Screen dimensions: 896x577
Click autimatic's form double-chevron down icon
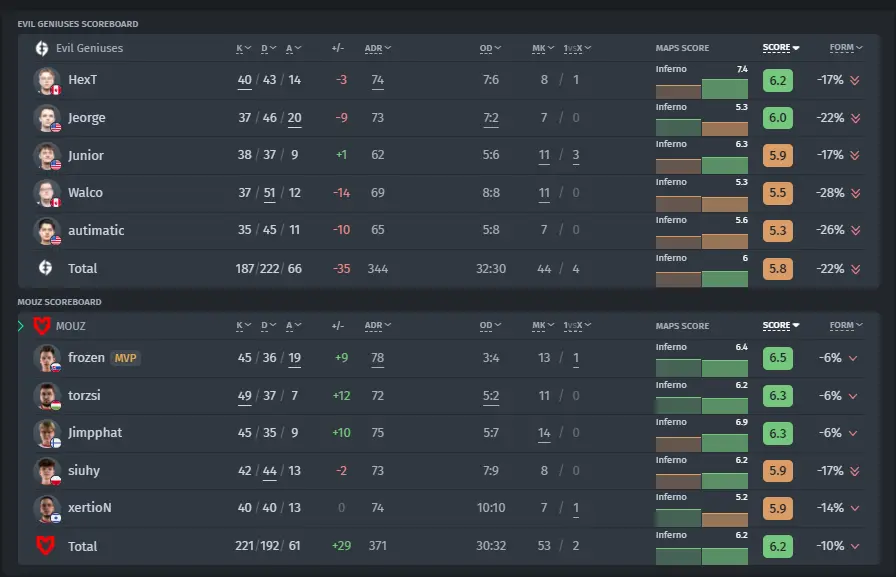(855, 230)
